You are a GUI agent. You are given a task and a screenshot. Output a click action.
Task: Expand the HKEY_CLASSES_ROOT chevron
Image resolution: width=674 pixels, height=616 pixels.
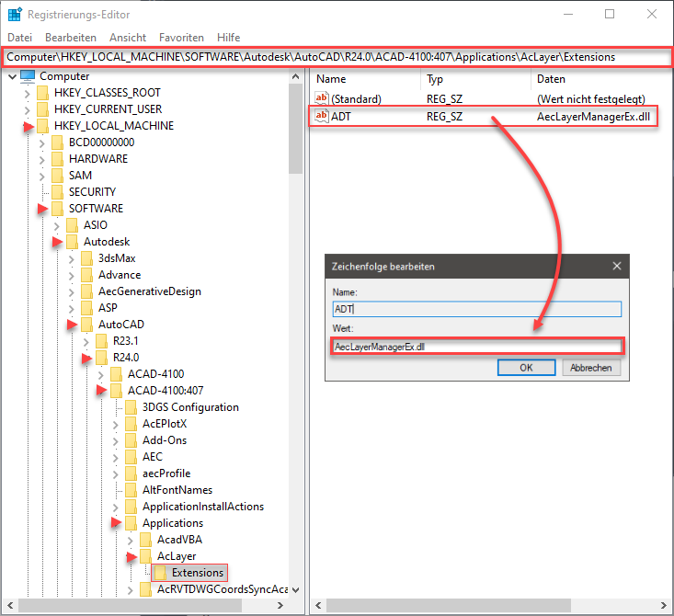pyautogui.click(x=27, y=93)
